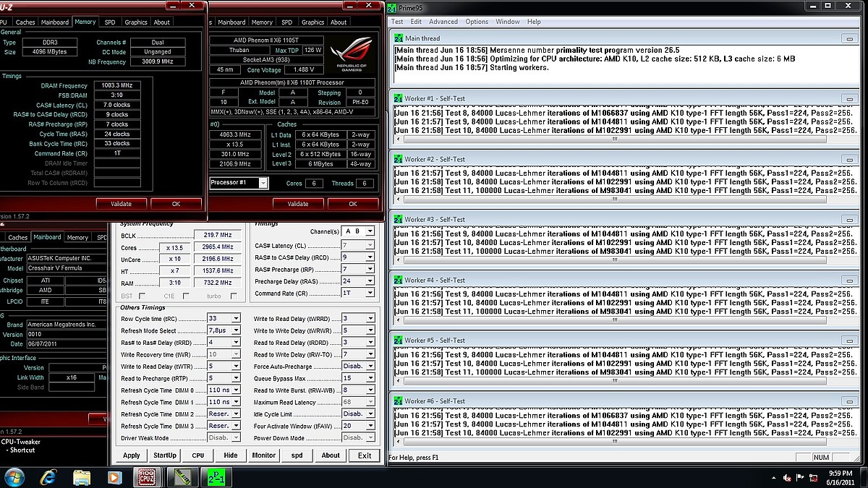
Task: Click the Worker #6 window icon
Action: (398, 401)
